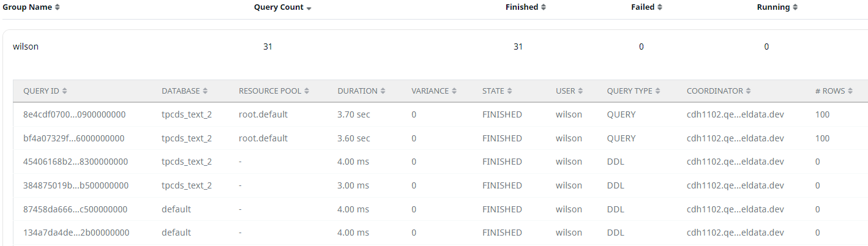Sort queries by RESOURCE POOL icon
Viewport: 868px width, 246px height.
click(307, 91)
